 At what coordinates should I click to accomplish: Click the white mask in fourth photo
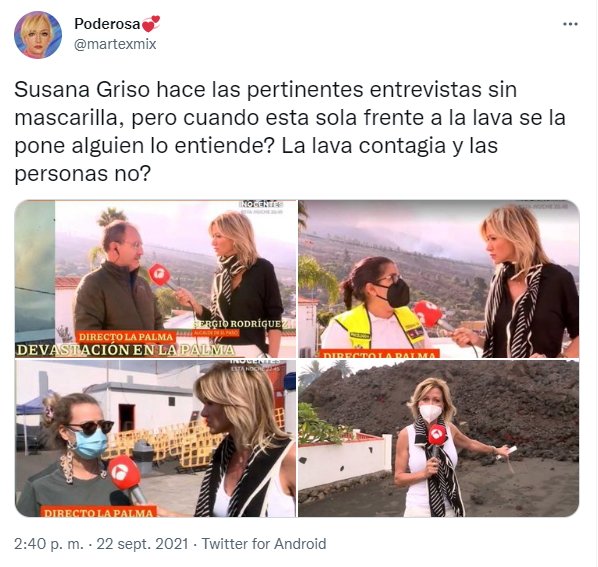tap(431, 413)
